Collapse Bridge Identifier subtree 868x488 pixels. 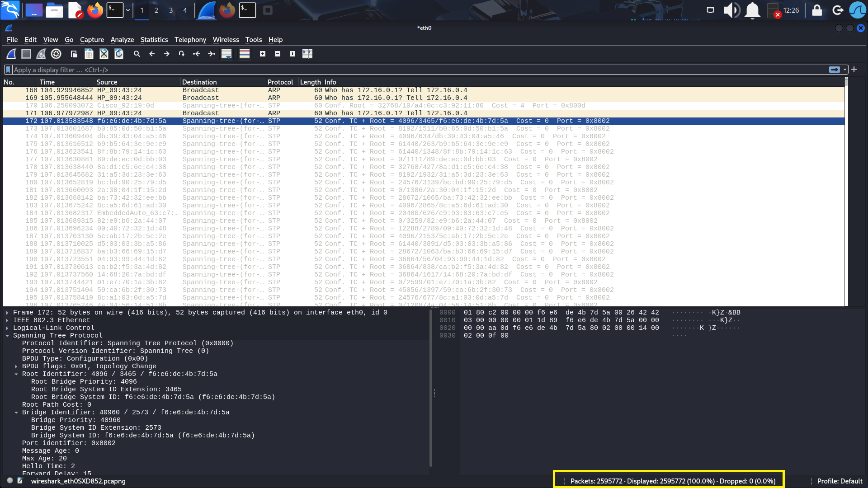[x=16, y=413]
